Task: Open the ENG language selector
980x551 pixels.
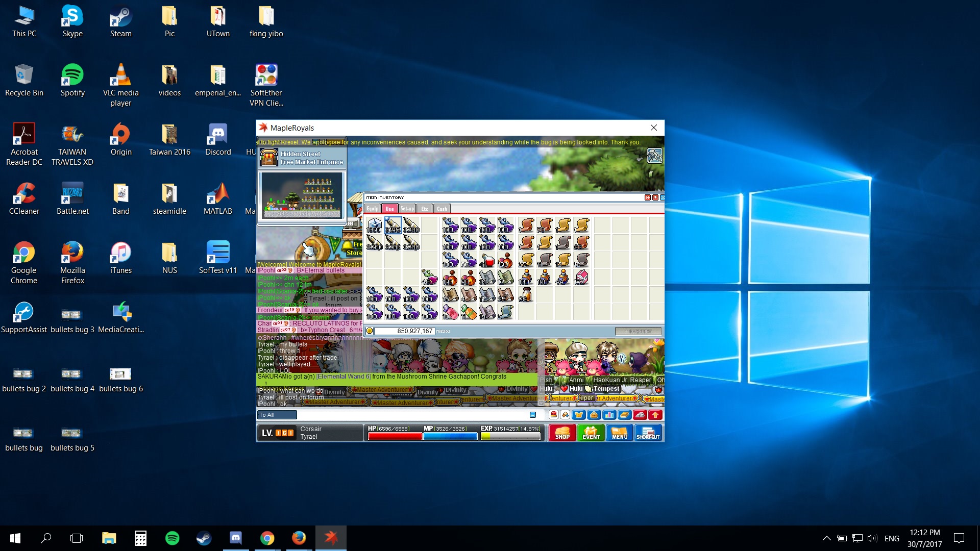Action: pos(892,538)
